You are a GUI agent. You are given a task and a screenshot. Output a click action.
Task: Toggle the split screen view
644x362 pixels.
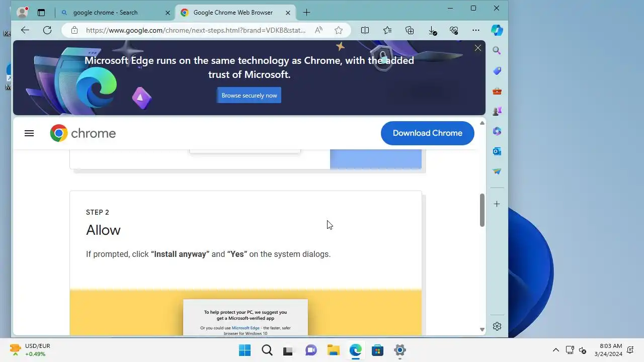pos(365,30)
